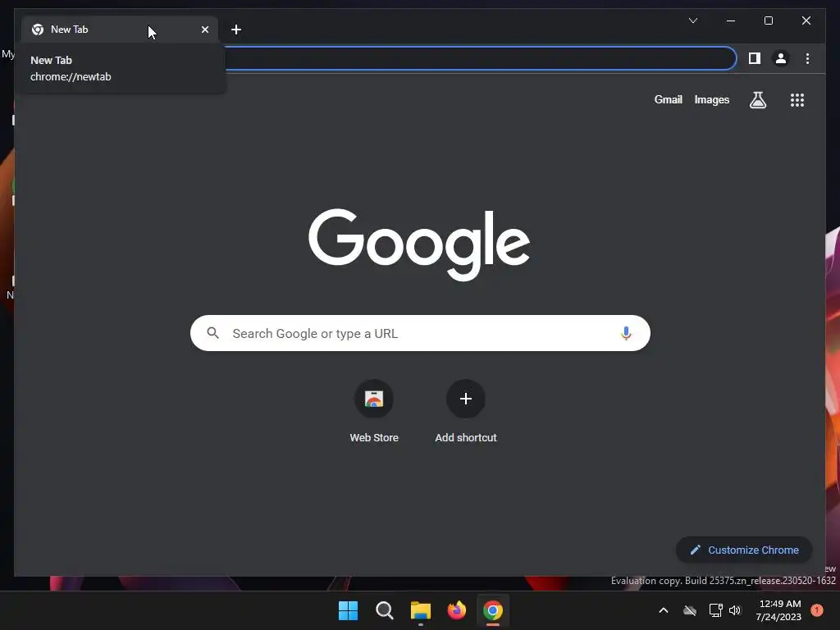Launch Firefox from the taskbar
Image resolution: width=840 pixels, height=630 pixels.
click(456, 610)
